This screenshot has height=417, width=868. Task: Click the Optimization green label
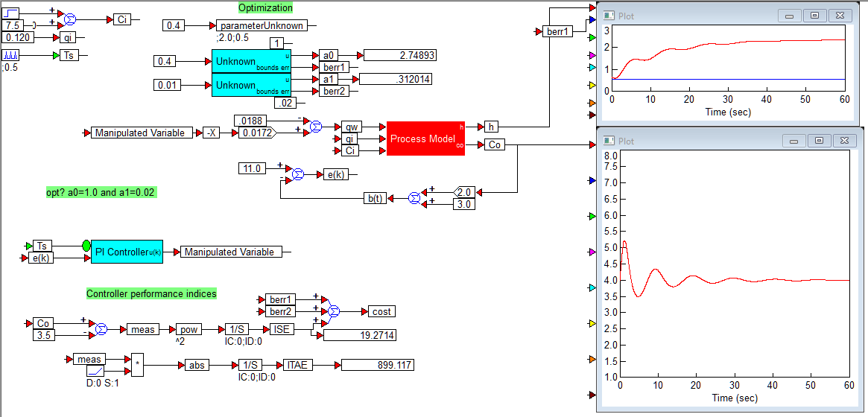[266, 7]
